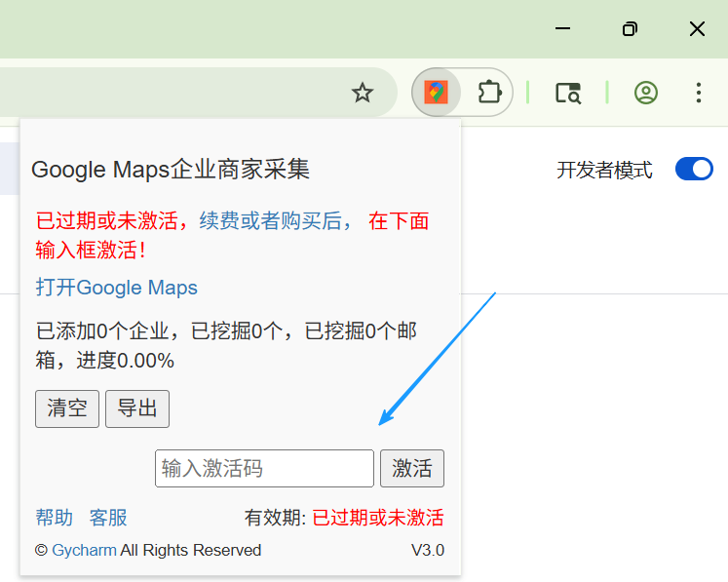Open the 打开Google Maps link
The width and height of the screenshot is (728, 582).
tap(117, 288)
